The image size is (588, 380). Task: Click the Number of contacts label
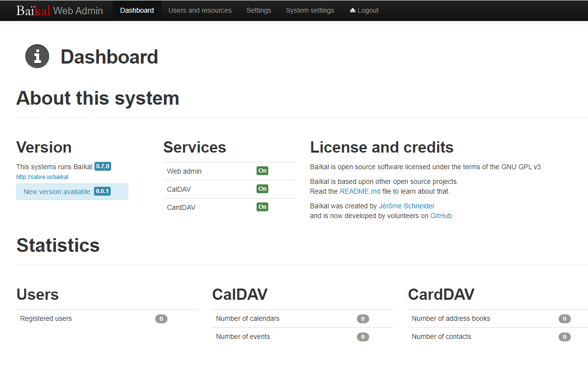tap(442, 336)
